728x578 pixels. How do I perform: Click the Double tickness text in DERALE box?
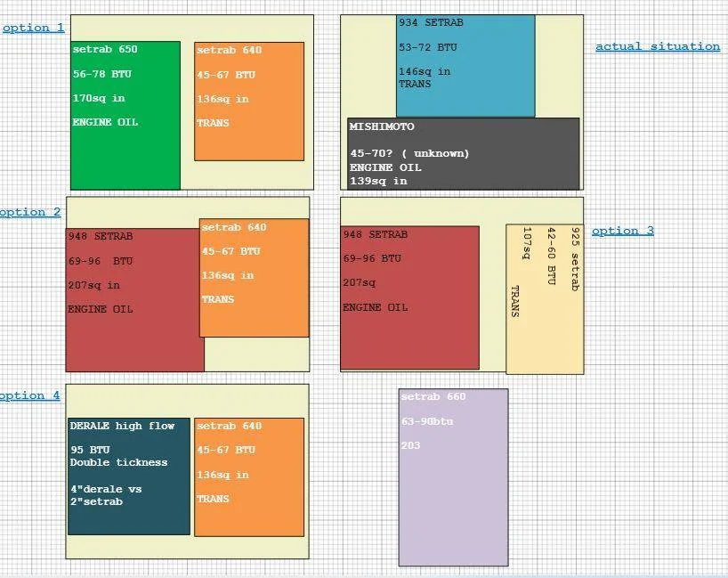(119, 462)
